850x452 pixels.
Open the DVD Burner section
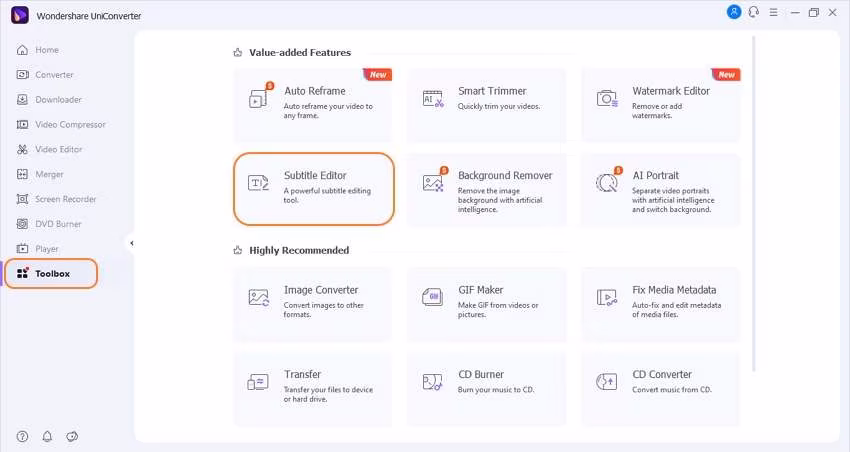tap(58, 224)
